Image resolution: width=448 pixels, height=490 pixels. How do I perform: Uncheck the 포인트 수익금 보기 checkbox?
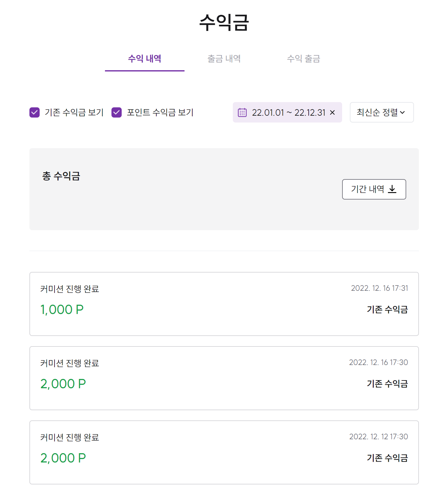(x=117, y=112)
